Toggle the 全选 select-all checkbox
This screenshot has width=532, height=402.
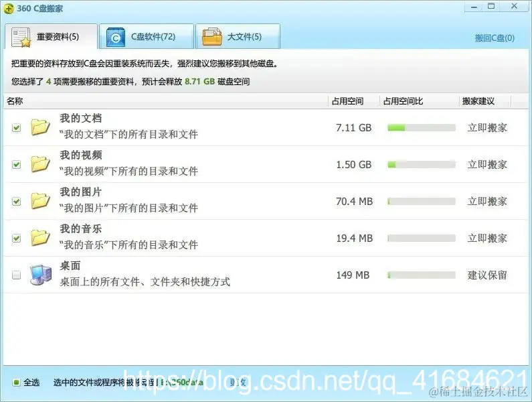(16, 383)
